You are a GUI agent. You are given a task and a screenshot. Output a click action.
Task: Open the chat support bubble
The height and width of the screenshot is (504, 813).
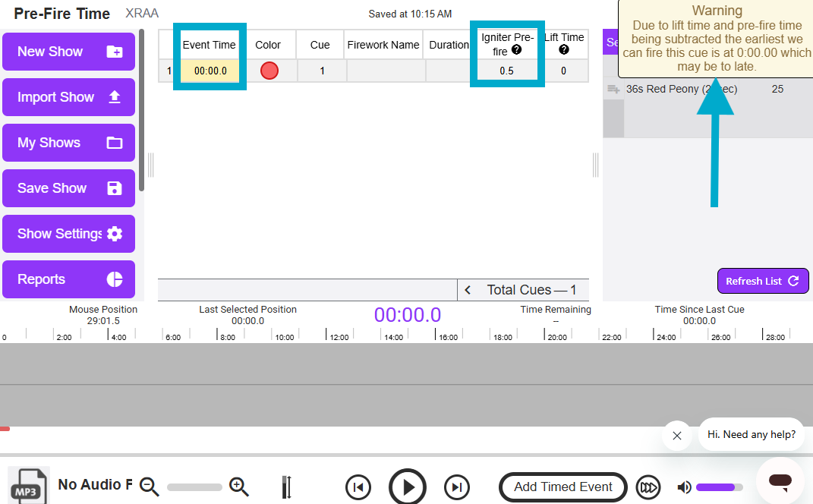[x=780, y=480]
